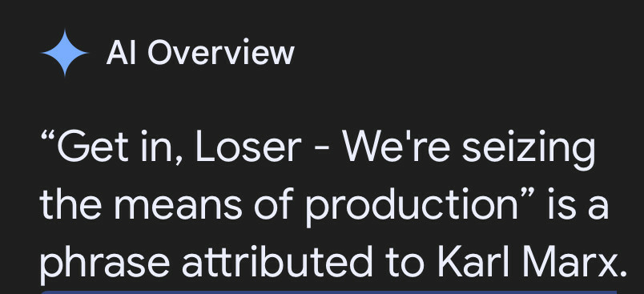Click the word "attributed" in the last line
Image resolution: width=644 pixels, height=294 pixels.
click(x=277, y=262)
